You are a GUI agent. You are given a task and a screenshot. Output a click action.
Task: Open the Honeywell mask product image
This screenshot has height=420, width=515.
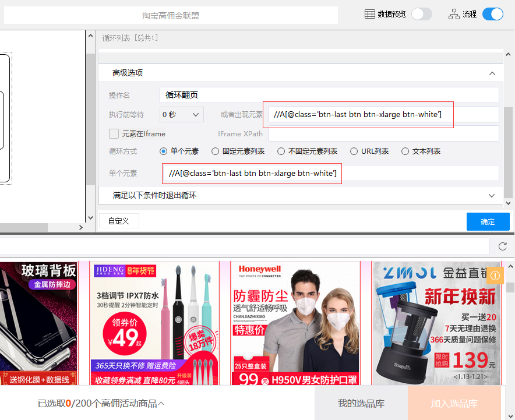point(295,323)
